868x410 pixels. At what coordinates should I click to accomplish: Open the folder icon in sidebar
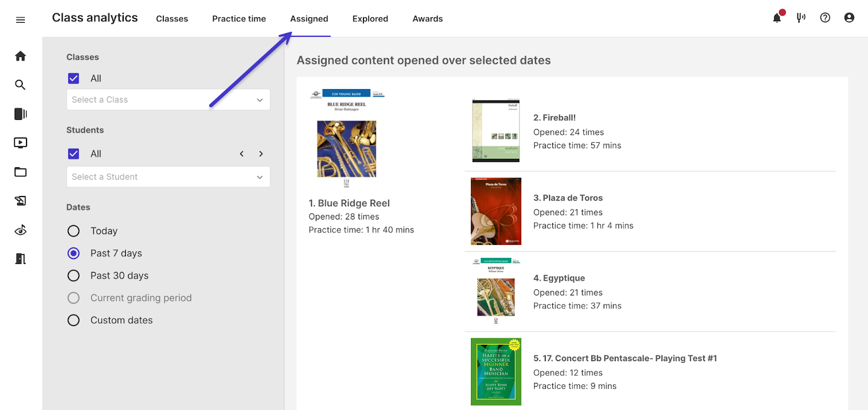click(x=21, y=172)
